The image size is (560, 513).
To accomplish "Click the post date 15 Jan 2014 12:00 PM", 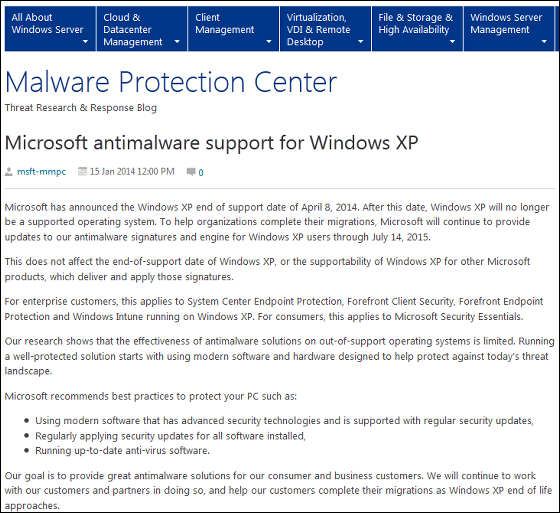I will (132, 172).
